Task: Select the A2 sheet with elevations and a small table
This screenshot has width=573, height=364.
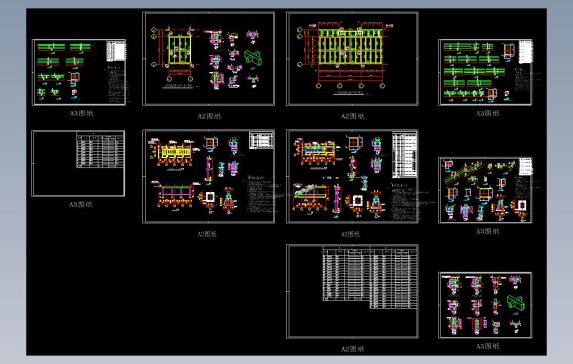Action: 208,176
